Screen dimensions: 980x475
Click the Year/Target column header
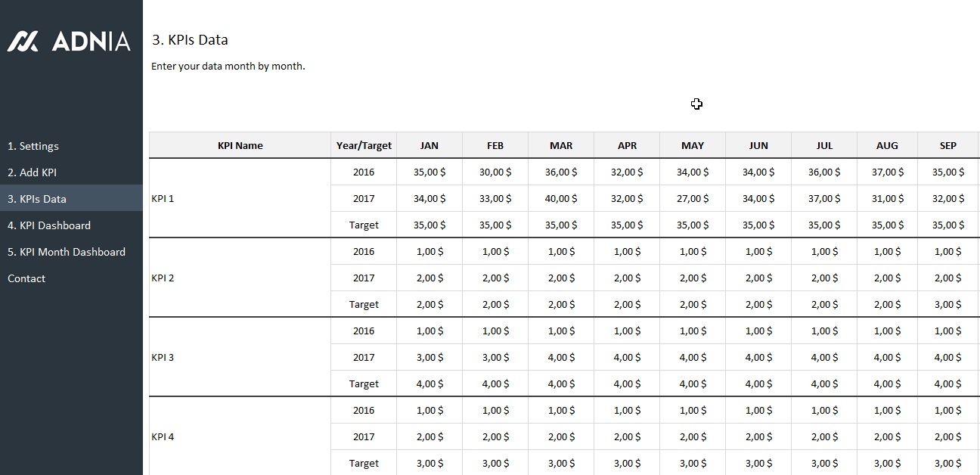364,146
